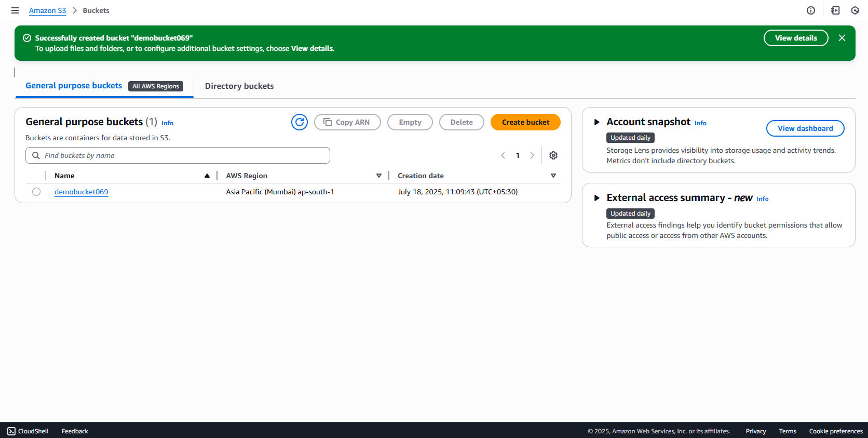868x438 pixels.
Task: Click page number 1 in pagination
Action: (518, 155)
